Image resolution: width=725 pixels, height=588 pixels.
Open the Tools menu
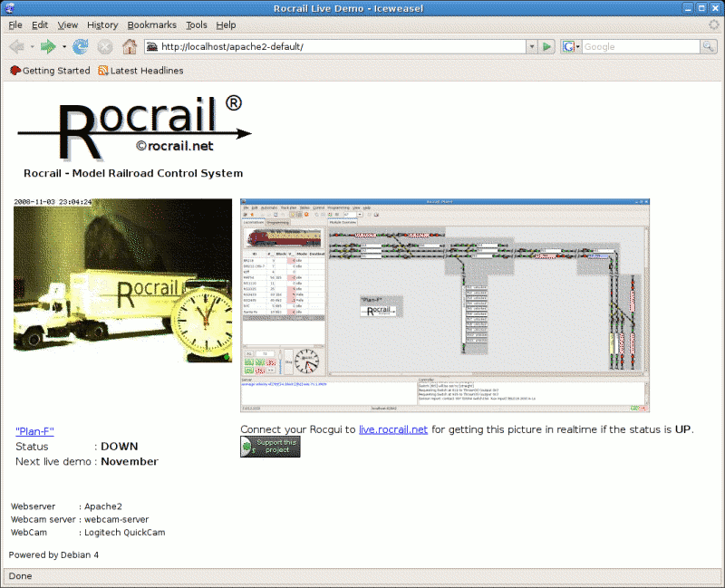197,24
